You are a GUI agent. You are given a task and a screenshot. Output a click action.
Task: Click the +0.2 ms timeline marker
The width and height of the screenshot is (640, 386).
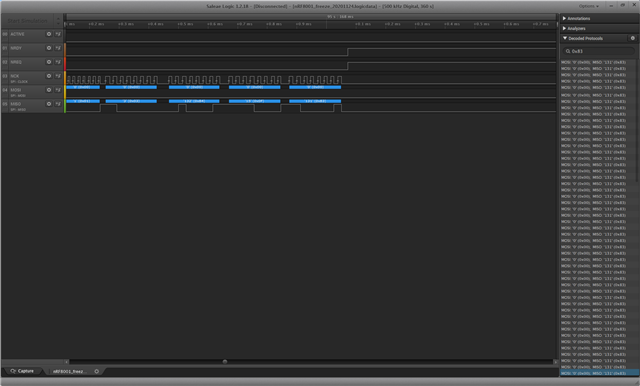96,24
